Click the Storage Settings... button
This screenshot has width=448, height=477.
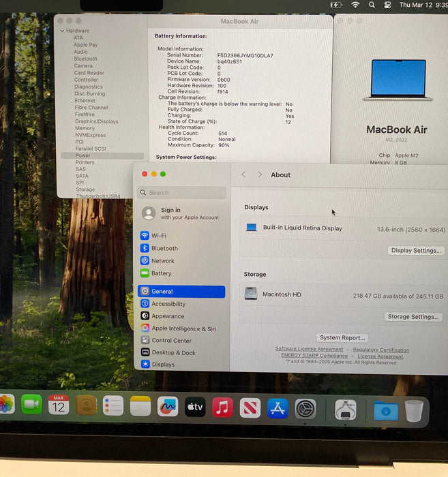[x=413, y=317]
